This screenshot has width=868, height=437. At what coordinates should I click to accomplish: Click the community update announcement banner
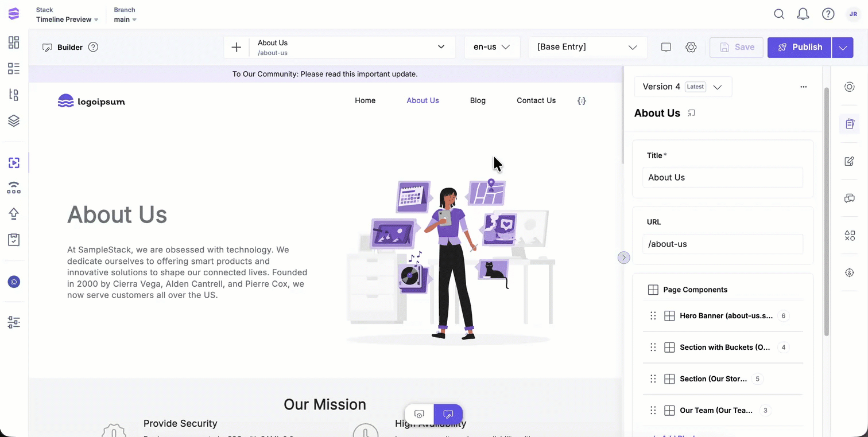pos(325,74)
